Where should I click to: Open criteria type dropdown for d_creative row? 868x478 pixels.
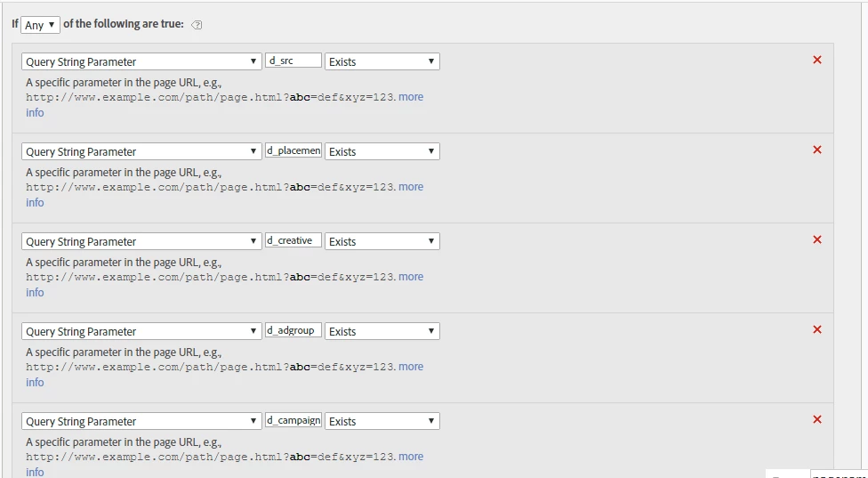pyautogui.click(x=141, y=241)
